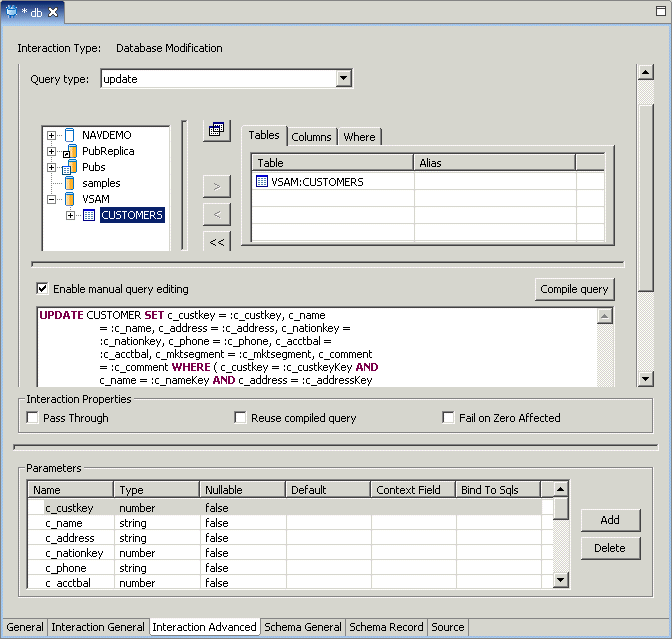Collapse the VSAM tree node
Screen dimensions: 672x639
(x=51, y=199)
